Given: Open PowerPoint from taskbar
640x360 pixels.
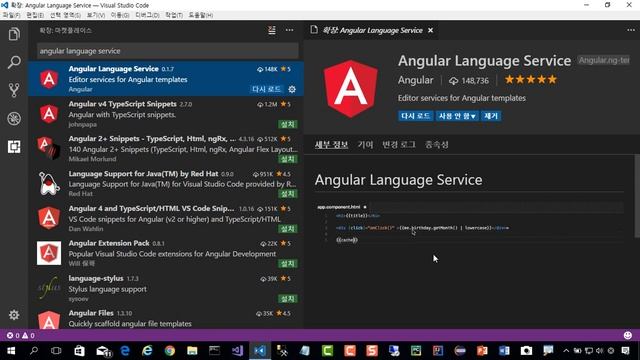Looking at the screenshot, I should (482, 351).
